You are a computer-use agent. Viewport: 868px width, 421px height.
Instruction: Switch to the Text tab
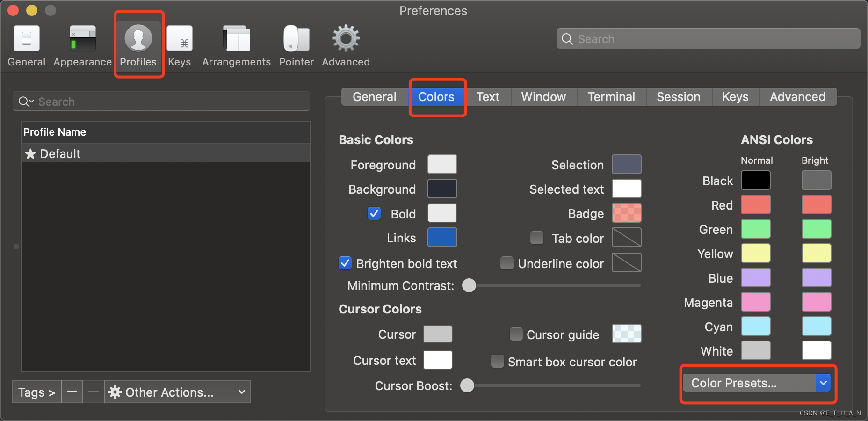coord(488,97)
